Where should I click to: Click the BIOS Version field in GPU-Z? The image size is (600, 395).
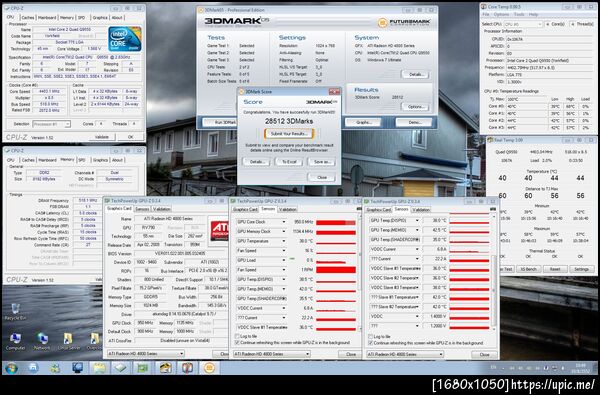click(x=180, y=254)
